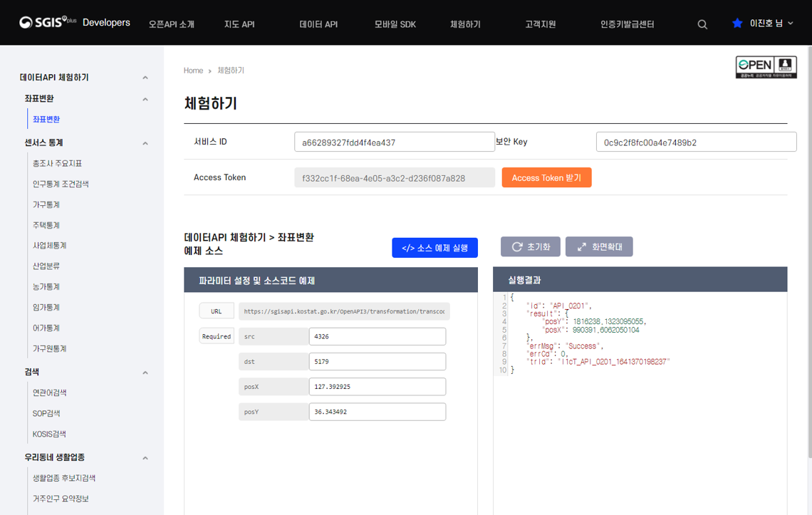Select 모바일 SDK from the navigation bar
This screenshot has width=812, height=515.
[x=396, y=23]
